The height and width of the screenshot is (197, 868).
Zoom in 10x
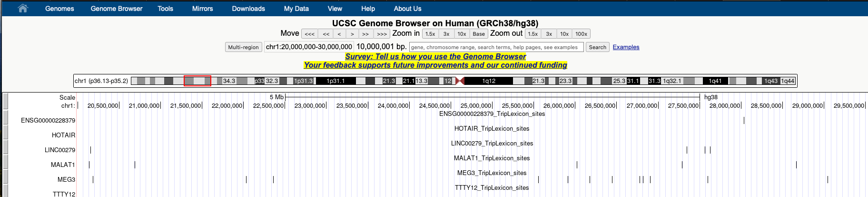coord(462,34)
